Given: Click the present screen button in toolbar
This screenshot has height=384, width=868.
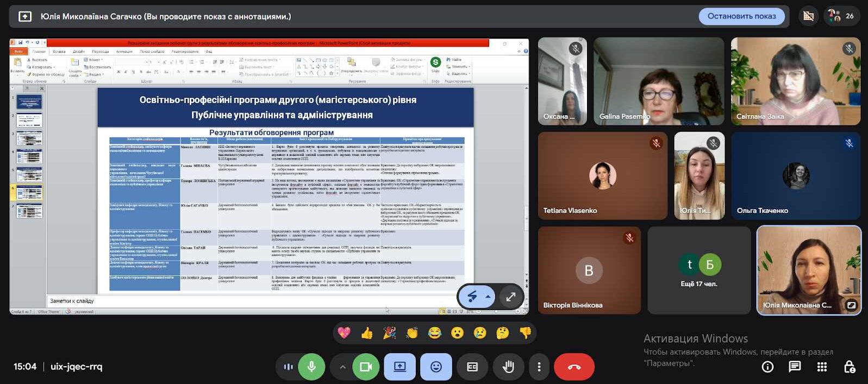Looking at the screenshot, I should pyautogui.click(x=399, y=367).
